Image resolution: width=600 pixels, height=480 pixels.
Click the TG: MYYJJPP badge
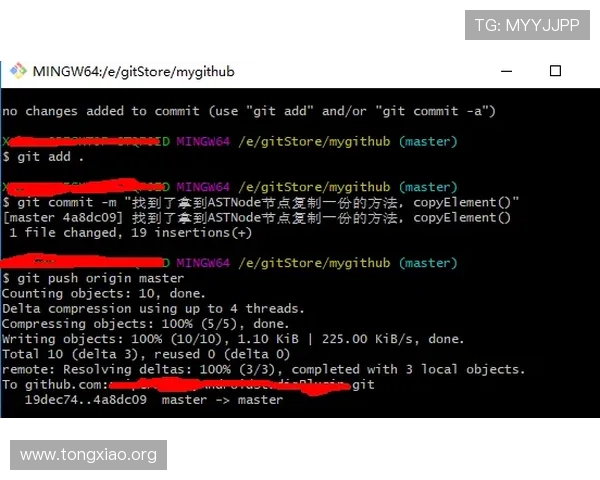(x=527, y=25)
